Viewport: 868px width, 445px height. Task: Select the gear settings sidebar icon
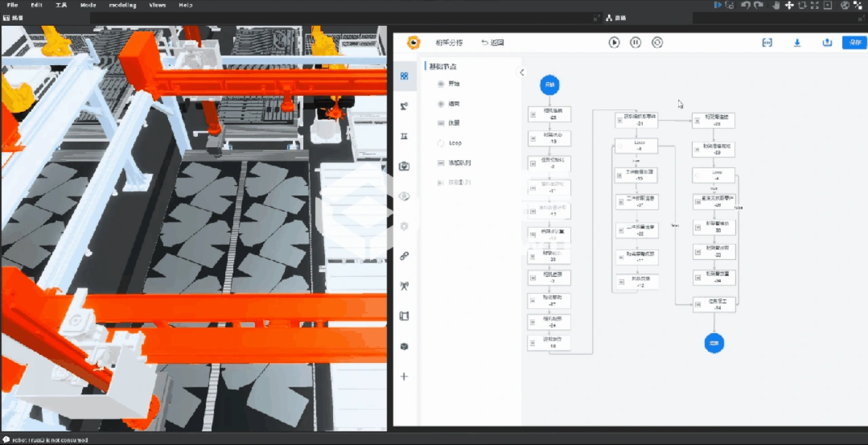(404, 226)
